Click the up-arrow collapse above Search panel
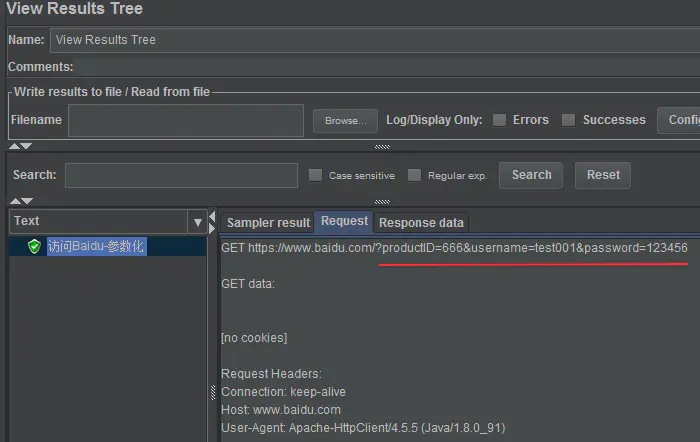The height and width of the screenshot is (442, 700). tap(14, 146)
